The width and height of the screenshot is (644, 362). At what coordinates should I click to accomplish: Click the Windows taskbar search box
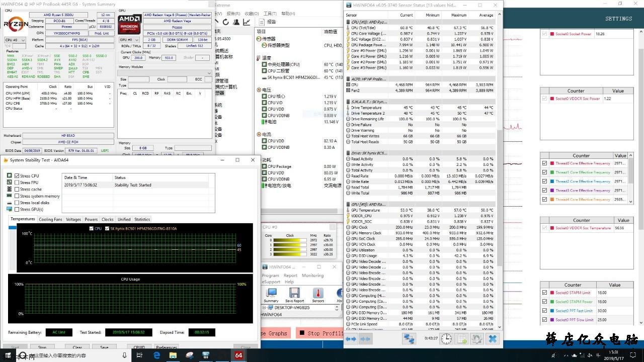(x=74, y=355)
